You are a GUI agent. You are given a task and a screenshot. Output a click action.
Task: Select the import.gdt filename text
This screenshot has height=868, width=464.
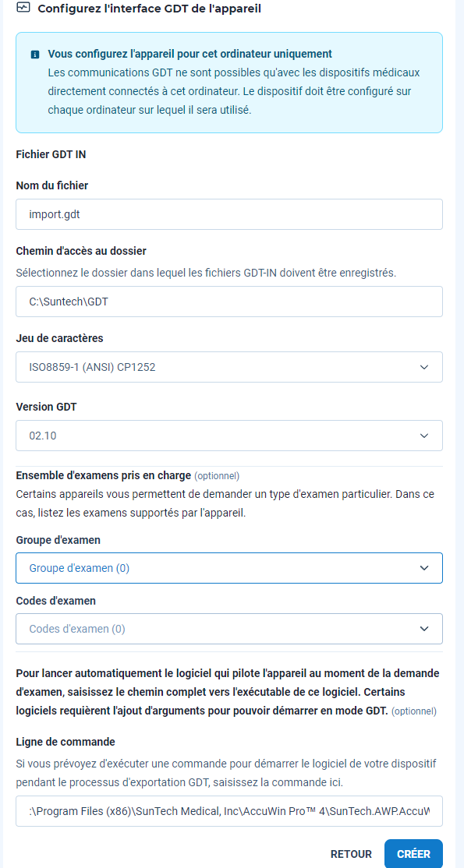48,213
